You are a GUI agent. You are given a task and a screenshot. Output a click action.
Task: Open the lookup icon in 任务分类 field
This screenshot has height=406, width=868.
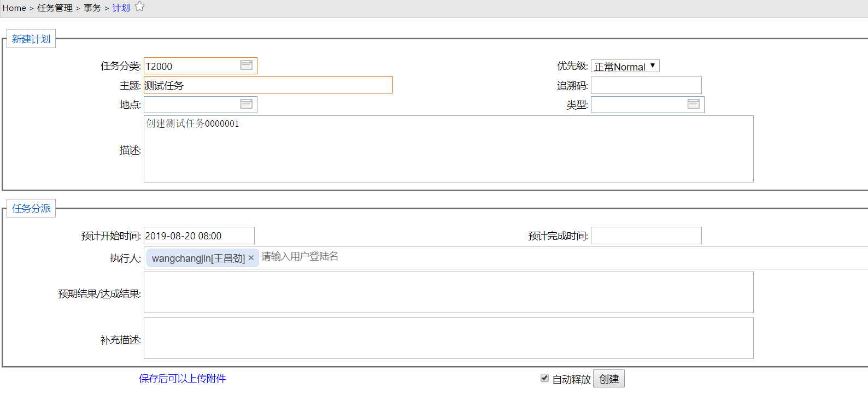(x=247, y=66)
